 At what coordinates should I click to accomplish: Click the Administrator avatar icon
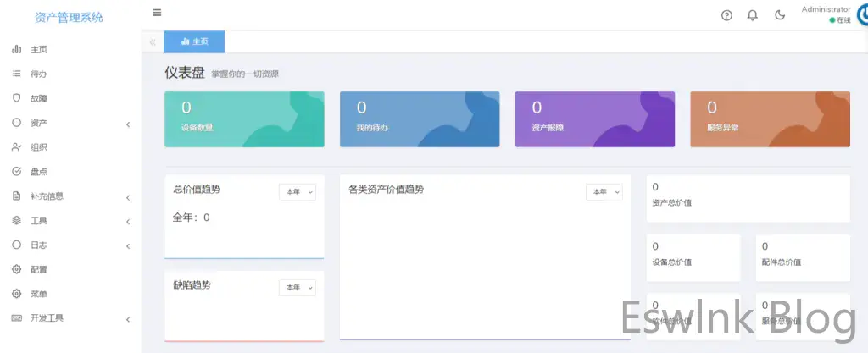click(860, 14)
